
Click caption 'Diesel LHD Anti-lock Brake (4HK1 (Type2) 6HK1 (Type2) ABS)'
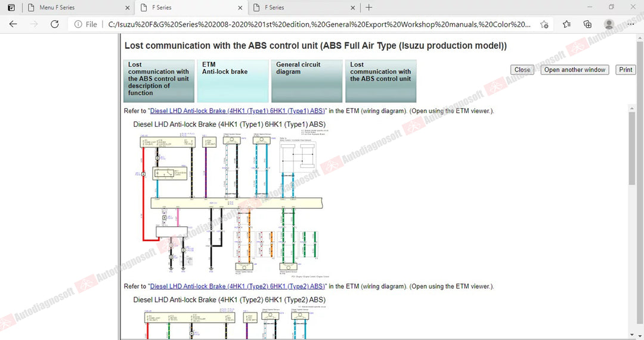(229, 300)
